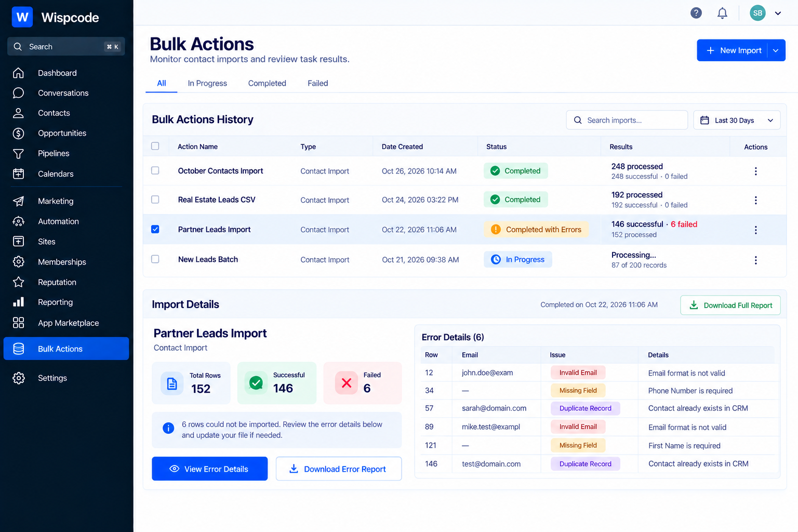Click test@domain.com in error row 146

[x=491, y=464]
